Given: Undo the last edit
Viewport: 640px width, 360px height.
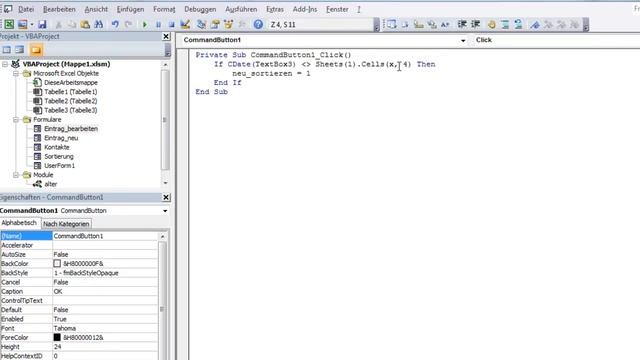Looking at the screenshot, I should pos(115,24).
